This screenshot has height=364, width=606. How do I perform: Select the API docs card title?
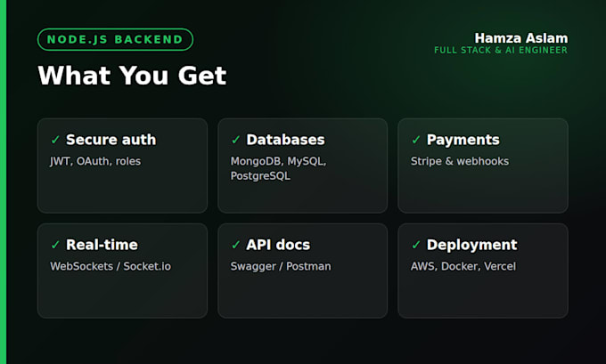click(278, 245)
